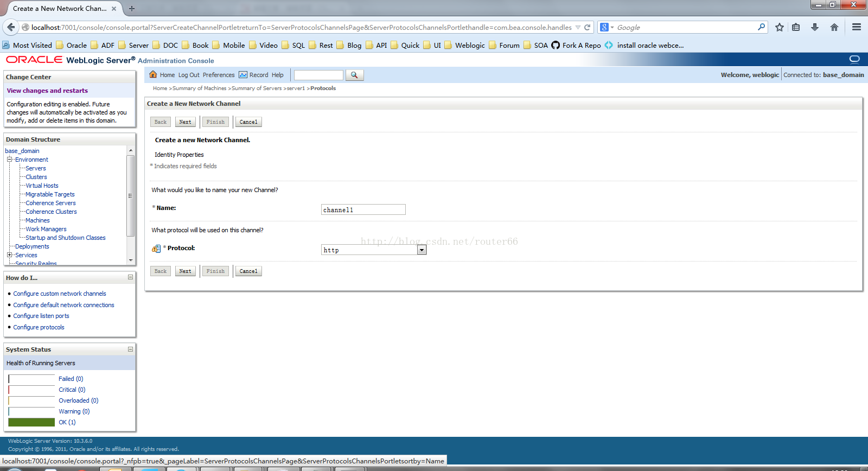Expand the Services tree node
This screenshot has height=471, width=868.
[9, 255]
